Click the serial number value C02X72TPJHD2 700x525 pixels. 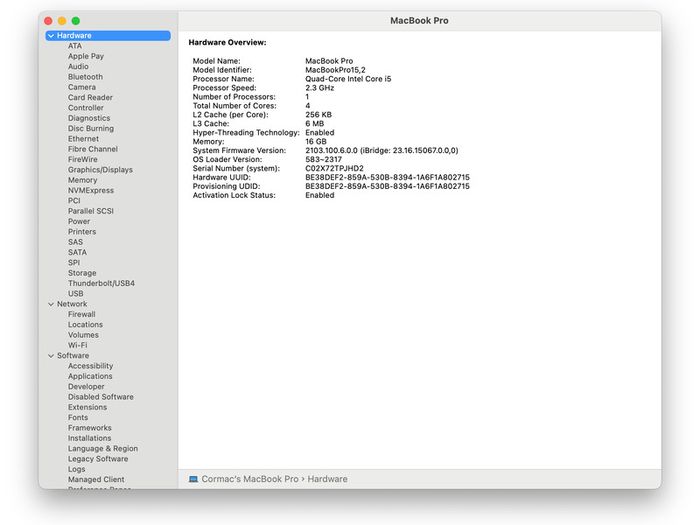click(x=334, y=168)
